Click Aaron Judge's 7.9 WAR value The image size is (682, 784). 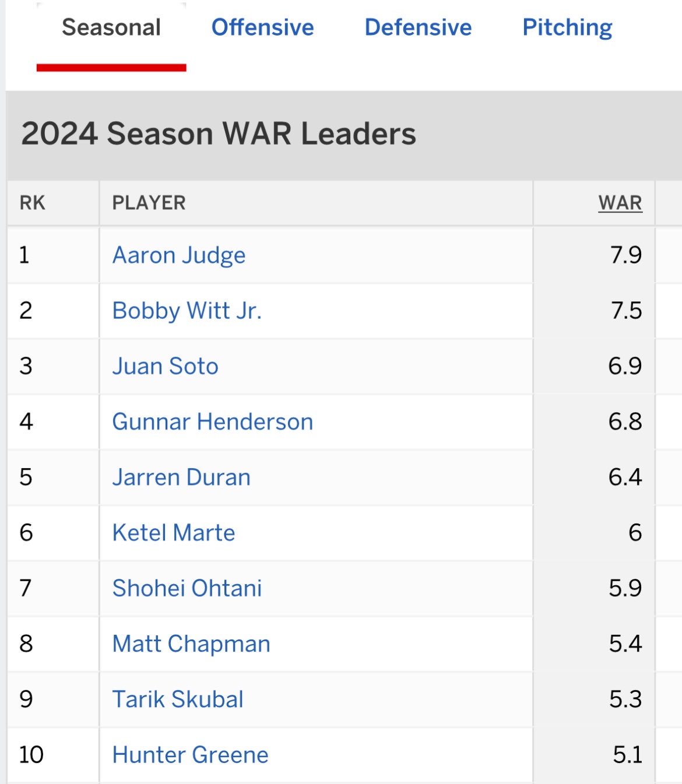click(625, 255)
